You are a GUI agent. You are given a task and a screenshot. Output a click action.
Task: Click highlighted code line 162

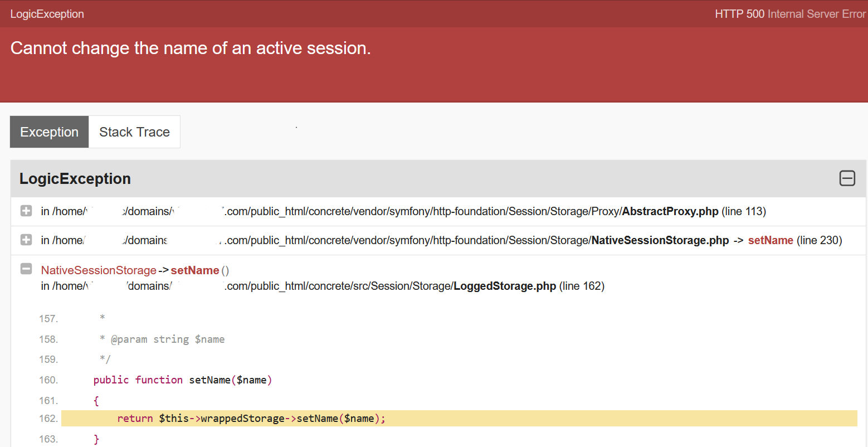pyautogui.click(x=459, y=419)
